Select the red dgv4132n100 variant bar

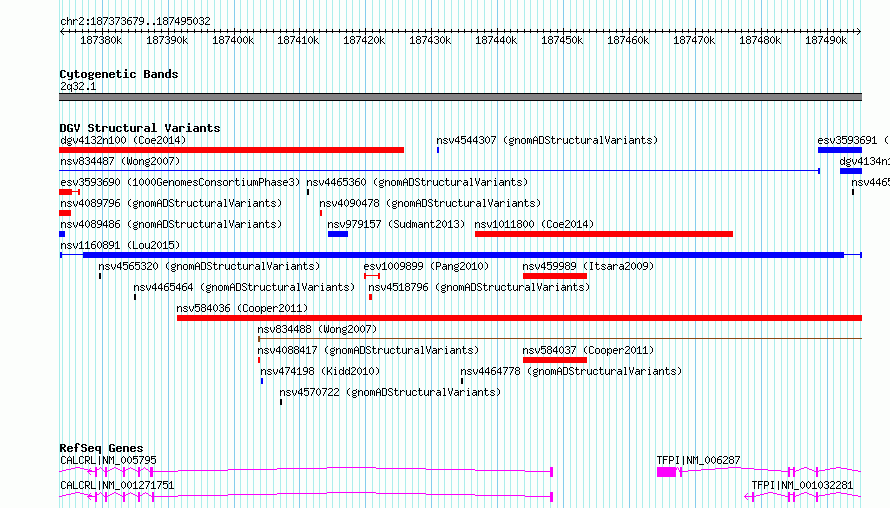coord(232,150)
